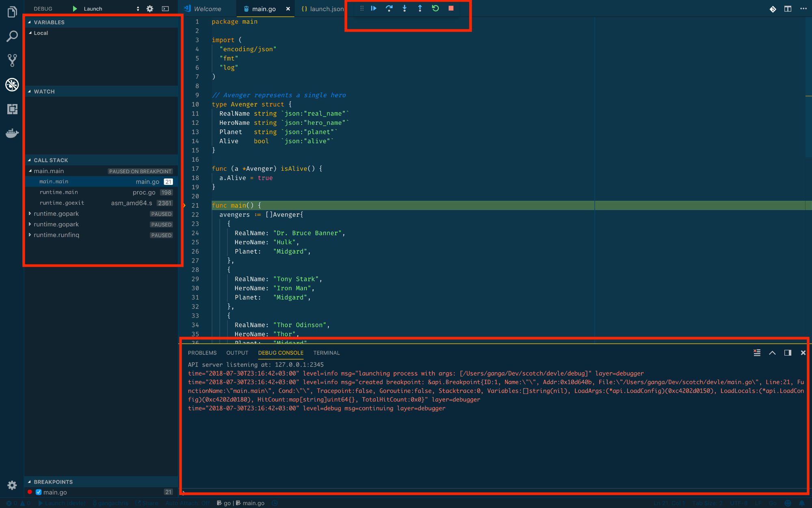Click the DEBUG CONSOLE clear button

pos(756,352)
